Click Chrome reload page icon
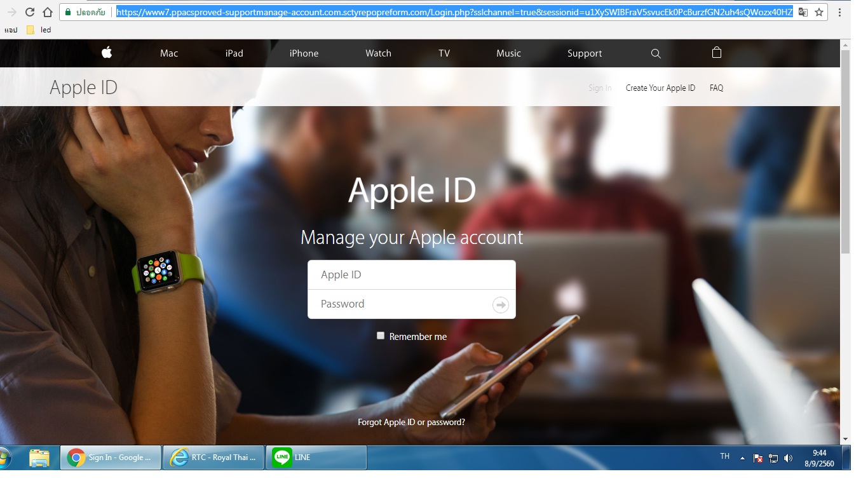 pos(29,12)
